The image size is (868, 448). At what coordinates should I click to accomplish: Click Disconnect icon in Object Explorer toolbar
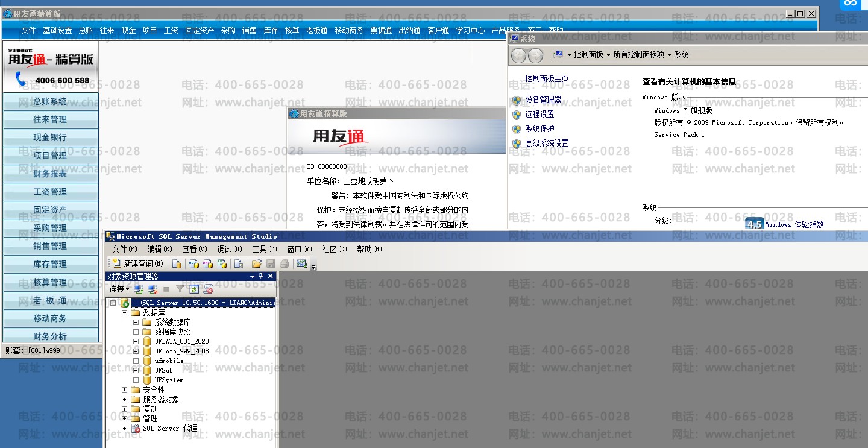point(153,289)
